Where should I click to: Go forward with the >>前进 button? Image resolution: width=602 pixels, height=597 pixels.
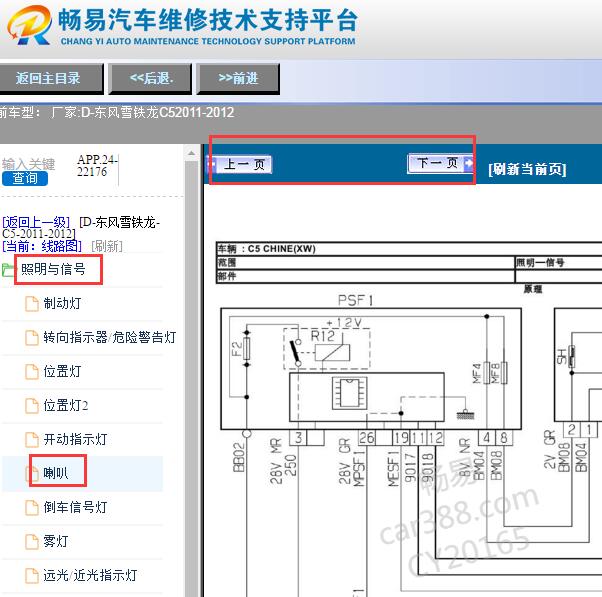pyautogui.click(x=238, y=79)
